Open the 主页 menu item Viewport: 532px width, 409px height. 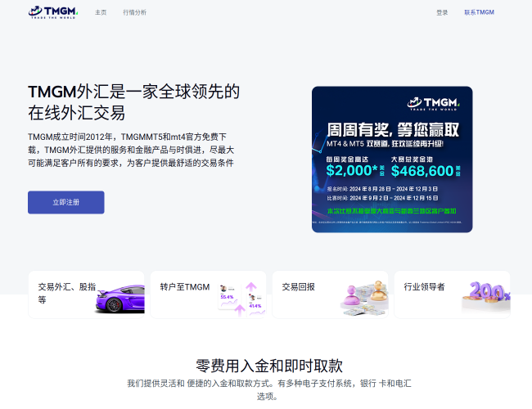[x=101, y=12]
